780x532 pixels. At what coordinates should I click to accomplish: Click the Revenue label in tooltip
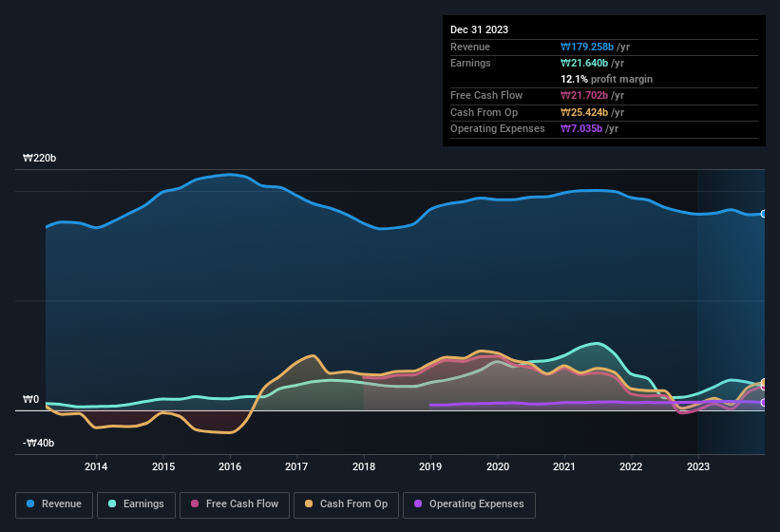tap(470, 47)
